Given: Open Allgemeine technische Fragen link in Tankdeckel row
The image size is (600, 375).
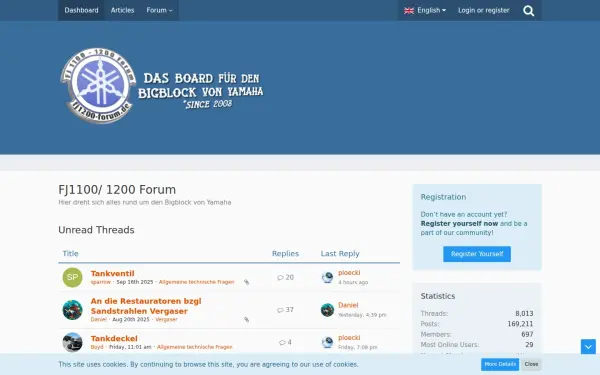Looking at the screenshot, I should (x=195, y=347).
